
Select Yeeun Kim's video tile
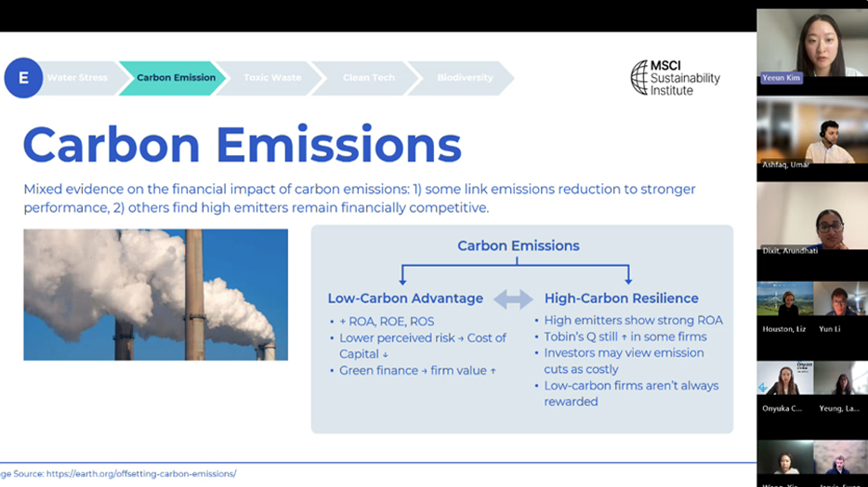[811, 46]
